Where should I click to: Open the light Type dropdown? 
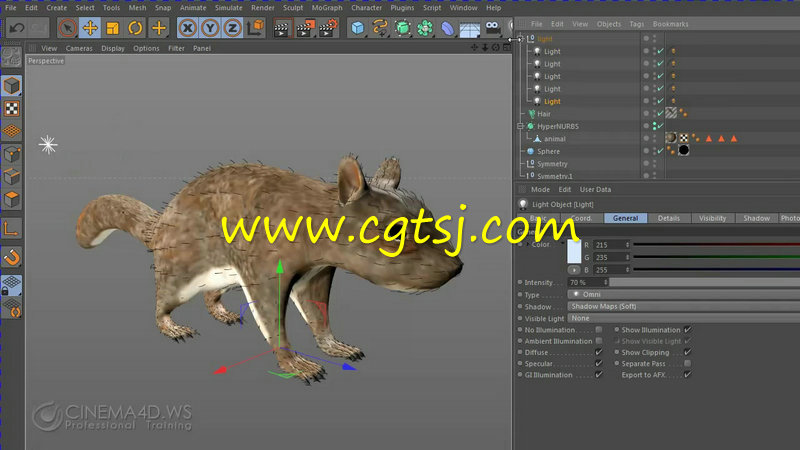coord(684,294)
